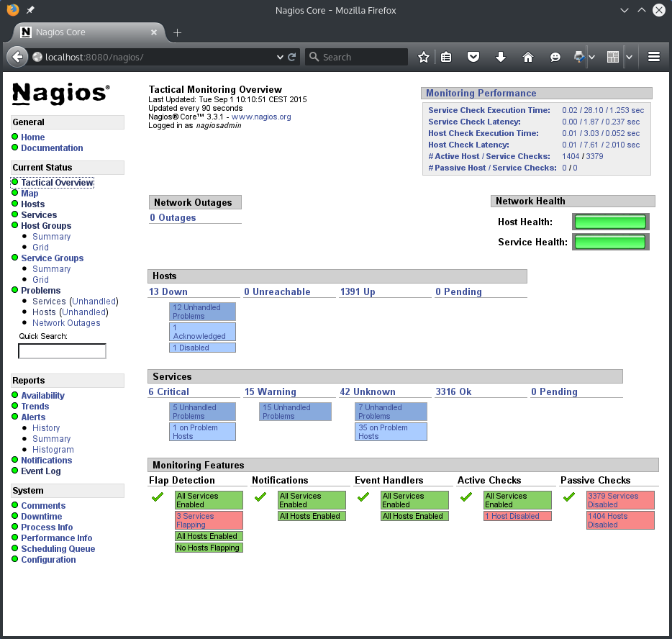This screenshot has height=639, width=672.
Task: Open the Alerts Histogram link
Action: [x=53, y=450]
